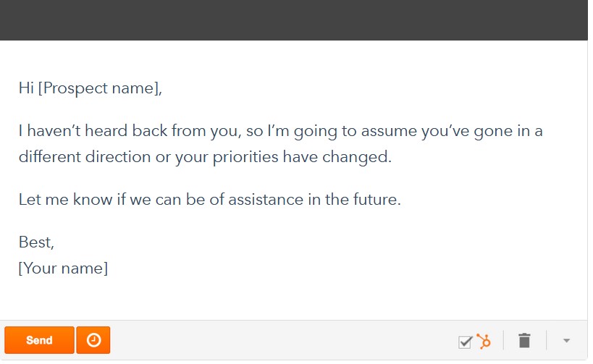Toggle the HubSpot email tracking checkbox
Viewport: 593px width, 364px height.
pyautogui.click(x=465, y=342)
